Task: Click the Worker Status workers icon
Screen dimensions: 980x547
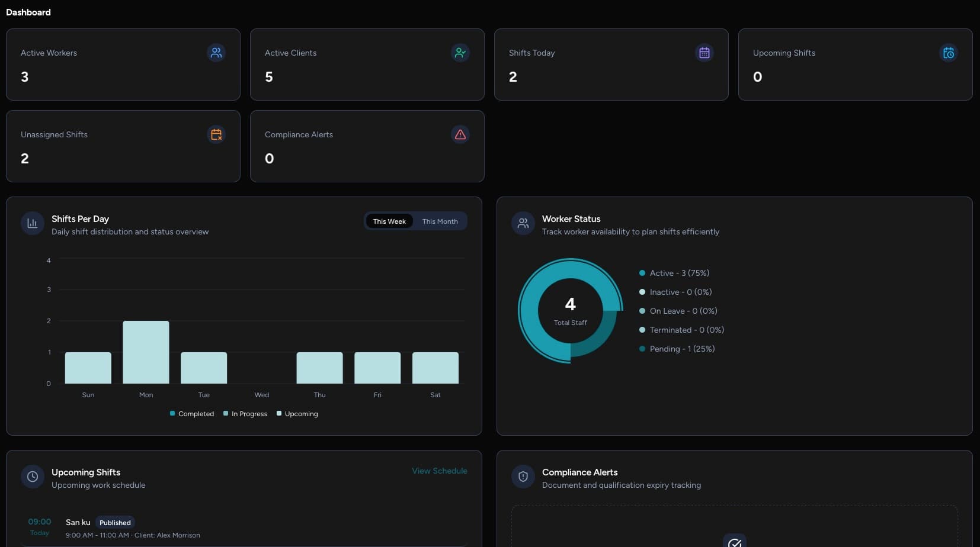Action: tap(523, 223)
